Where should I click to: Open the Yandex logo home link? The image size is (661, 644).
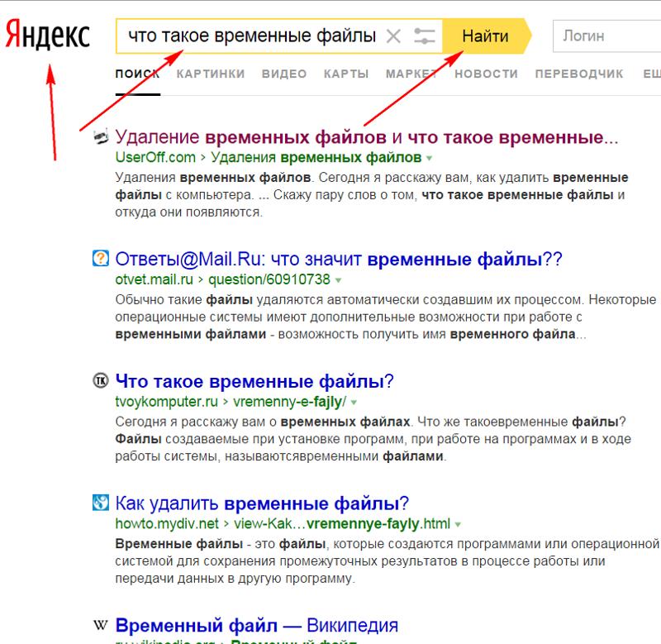coord(47,34)
